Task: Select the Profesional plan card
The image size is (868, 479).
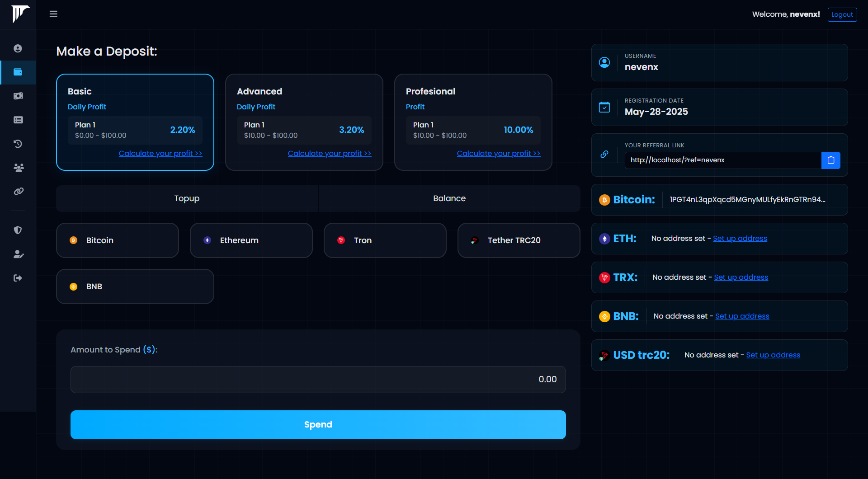Action: [x=473, y=122]
